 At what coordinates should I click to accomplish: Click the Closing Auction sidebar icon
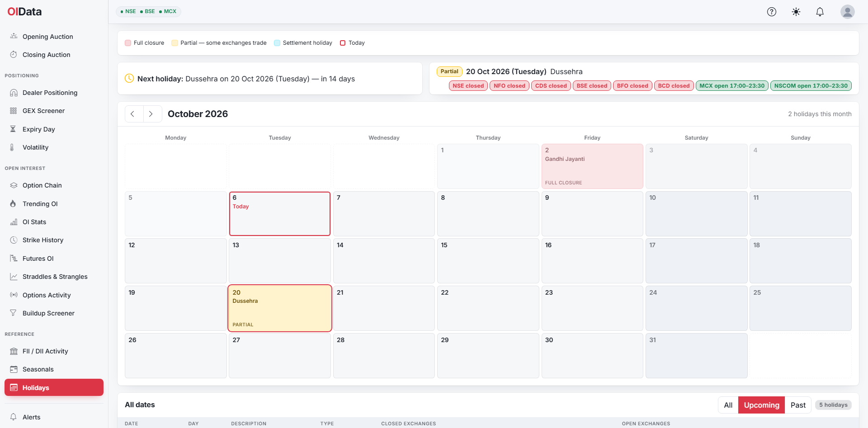click(x=14, y=54)
